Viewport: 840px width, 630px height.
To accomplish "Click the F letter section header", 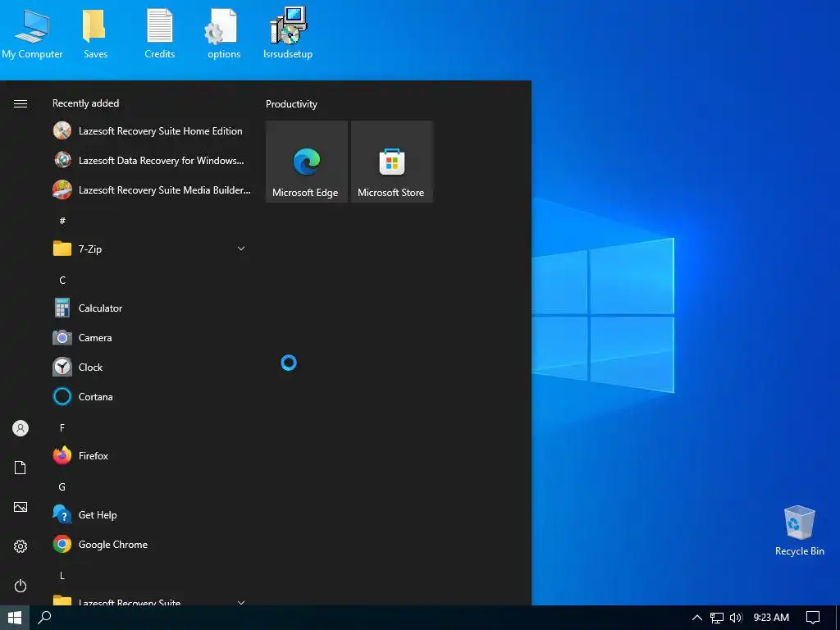I will click(62, 427).
